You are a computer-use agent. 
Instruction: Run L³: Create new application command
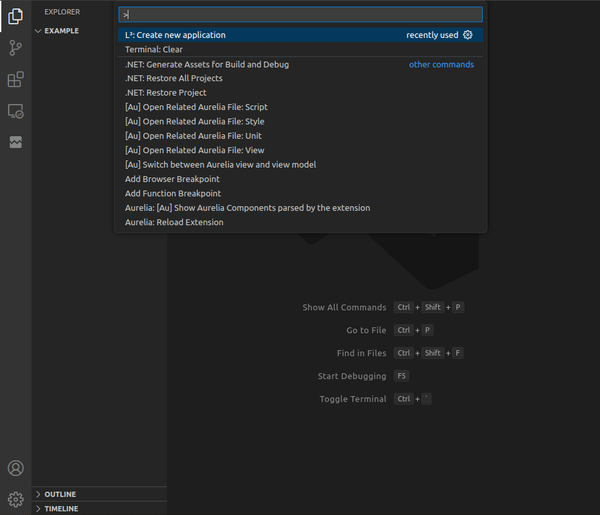click(x=300, y=35)
